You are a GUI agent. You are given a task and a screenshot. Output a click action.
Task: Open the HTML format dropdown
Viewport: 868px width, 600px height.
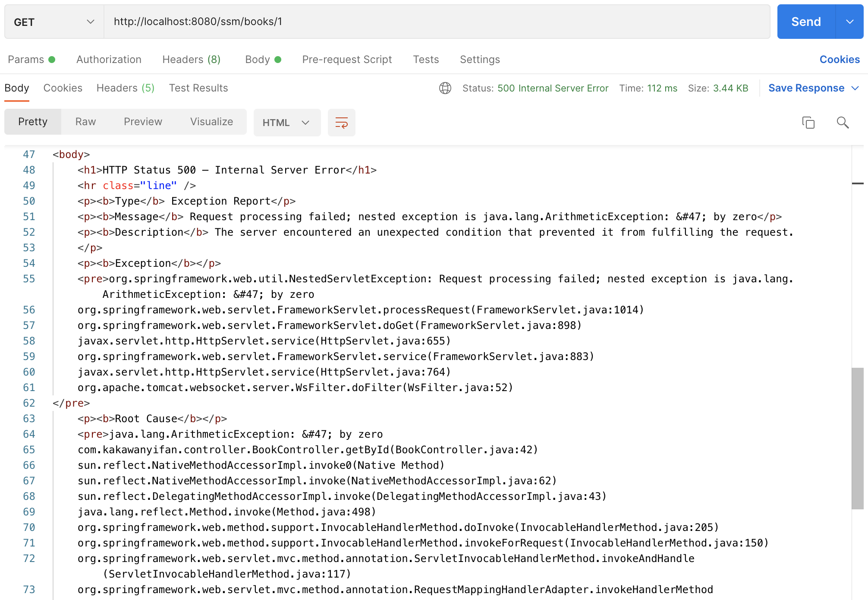click(x=286, y=123)
